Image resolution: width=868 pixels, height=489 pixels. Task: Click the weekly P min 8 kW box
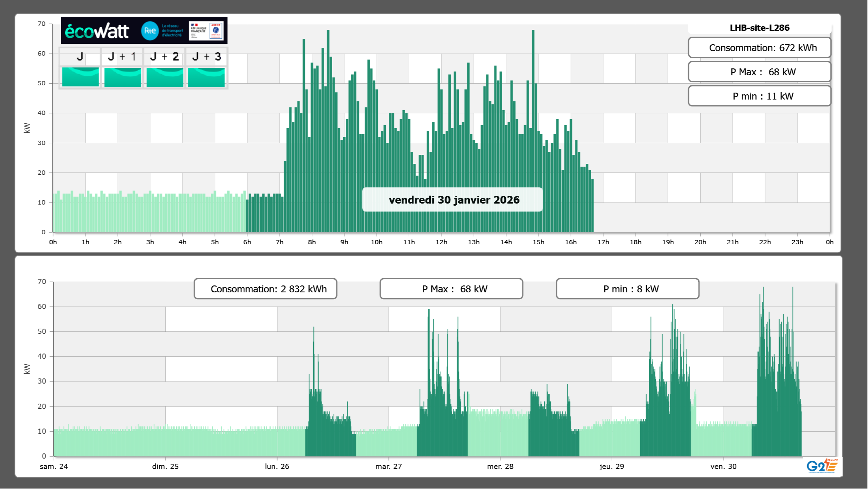click(627, 289)
